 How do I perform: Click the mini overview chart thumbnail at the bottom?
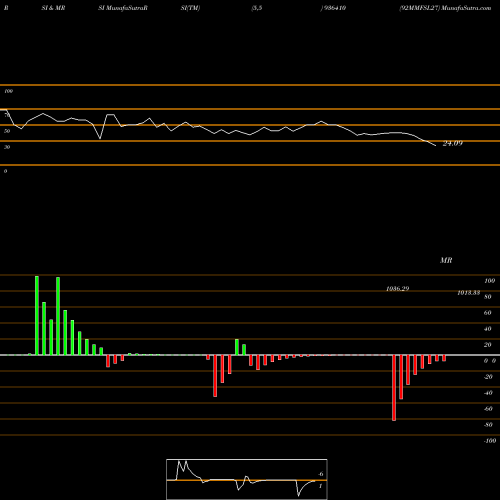pos(247,479)
